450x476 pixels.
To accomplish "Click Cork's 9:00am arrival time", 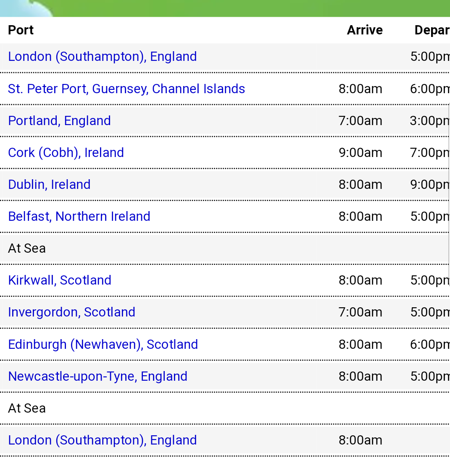I will pyautogui.click(x=360, y=153).
